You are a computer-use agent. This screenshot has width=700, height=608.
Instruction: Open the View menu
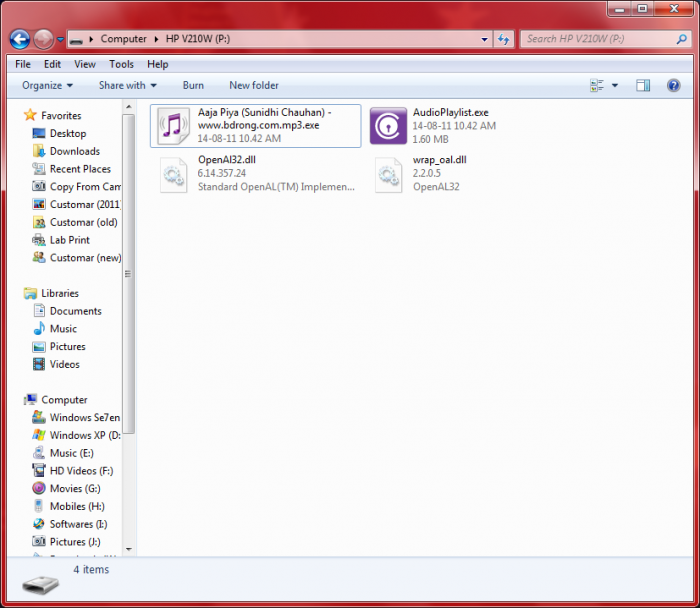click(85, 64)
